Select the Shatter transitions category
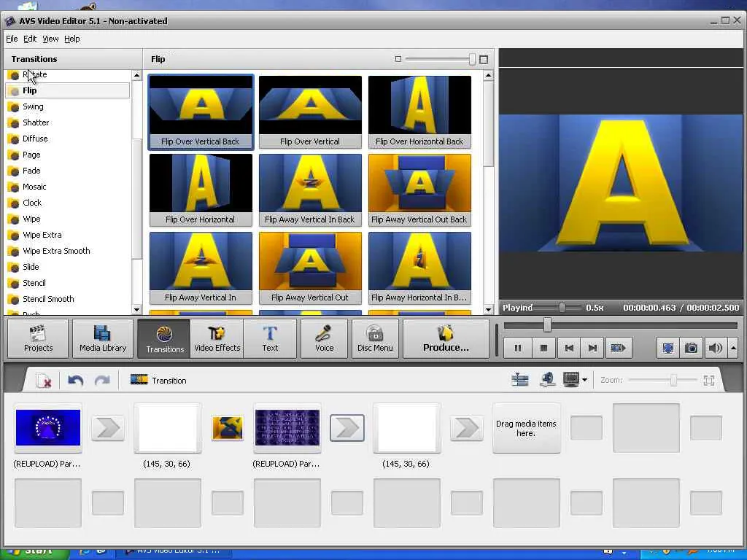 click(35, 122)
